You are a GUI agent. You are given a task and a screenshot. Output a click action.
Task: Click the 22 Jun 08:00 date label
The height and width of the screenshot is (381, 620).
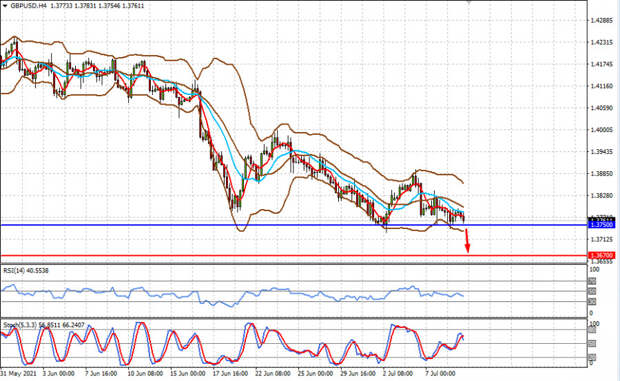pyautogui.click(x=273, y=373)
